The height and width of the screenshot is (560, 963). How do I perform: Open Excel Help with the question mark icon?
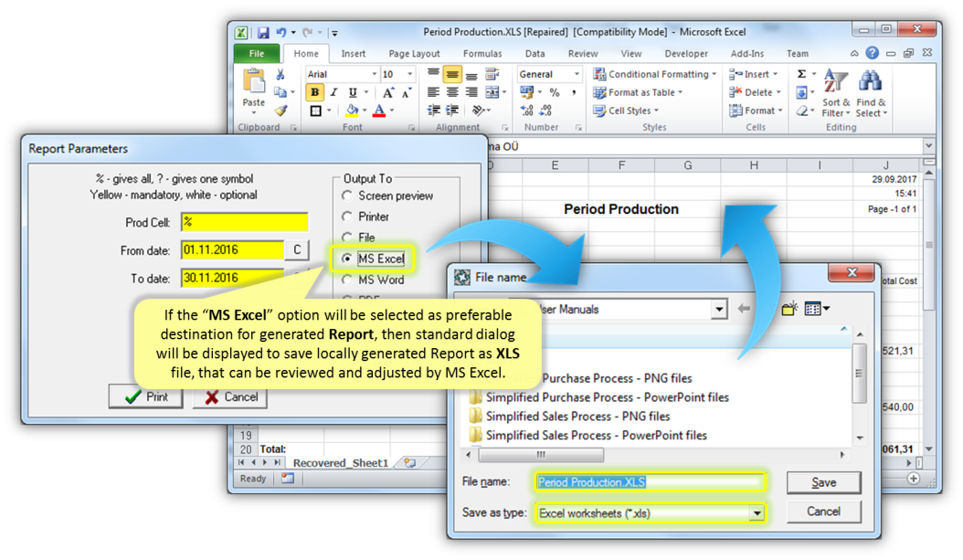click(x=873, y=53)
